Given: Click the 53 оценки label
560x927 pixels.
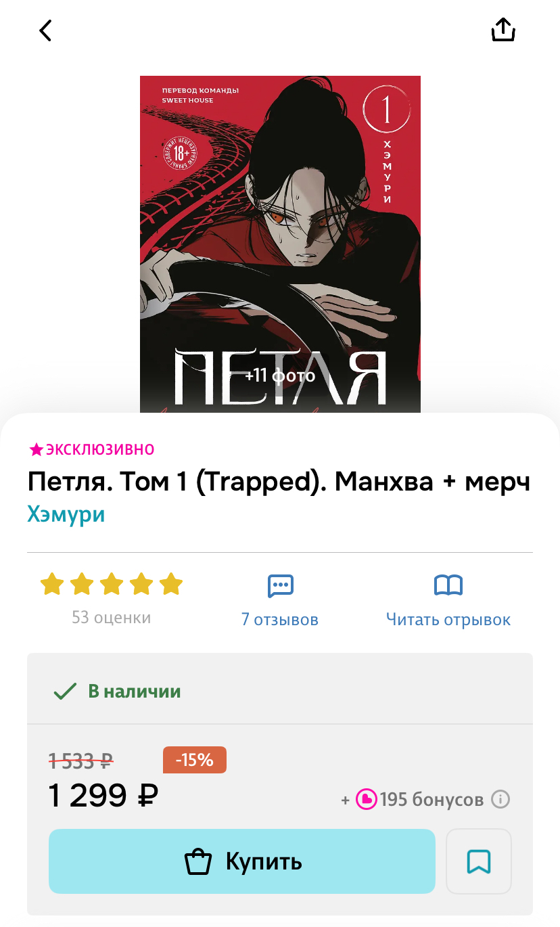Looking at the screenshot, I should [x=112, y=618].
